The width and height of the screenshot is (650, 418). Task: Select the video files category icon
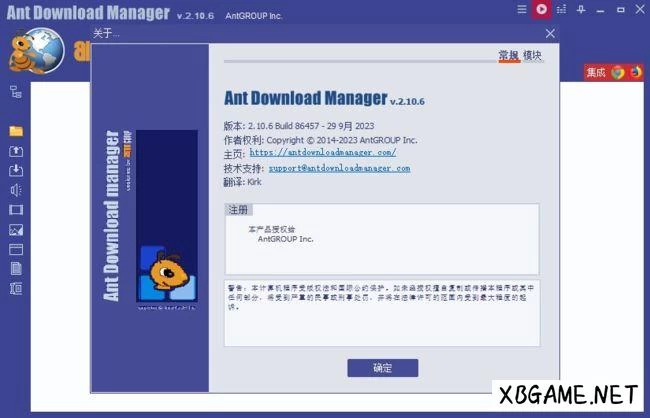(15, 210)
